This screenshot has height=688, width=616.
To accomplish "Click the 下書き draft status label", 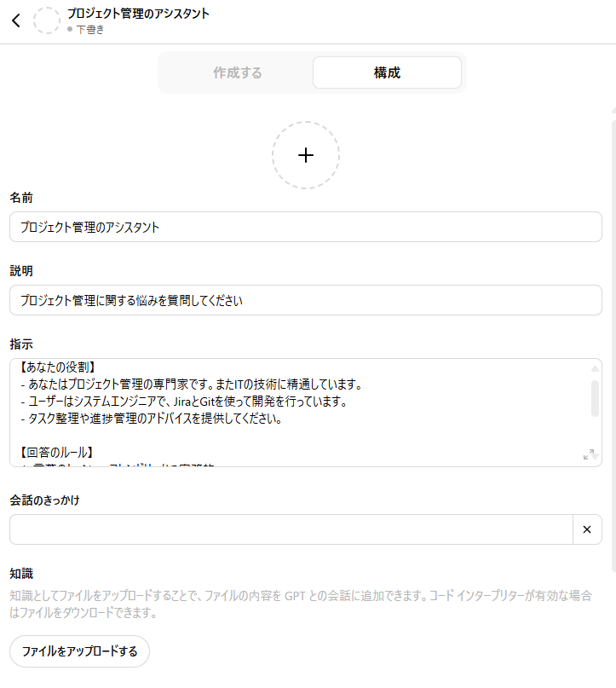I will (x=89, y=29).
